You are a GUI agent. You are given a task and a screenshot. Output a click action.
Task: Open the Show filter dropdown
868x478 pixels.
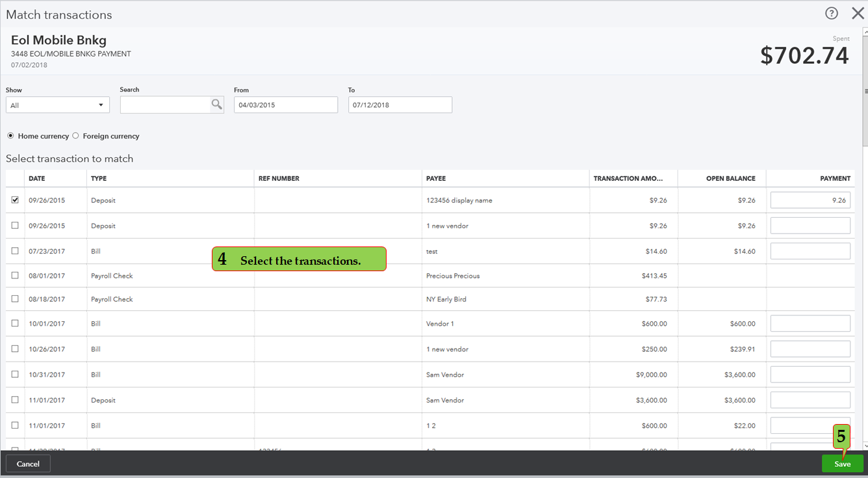click(57, 104)
